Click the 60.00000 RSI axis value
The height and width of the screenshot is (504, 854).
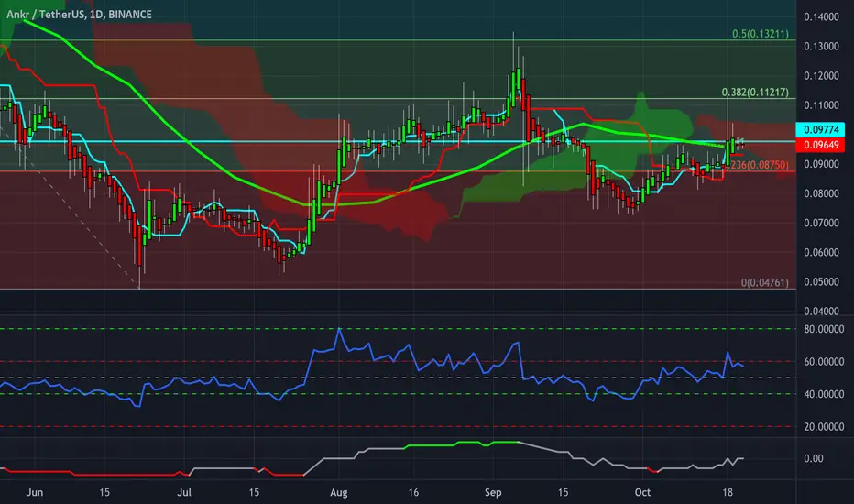pos(824,362)
